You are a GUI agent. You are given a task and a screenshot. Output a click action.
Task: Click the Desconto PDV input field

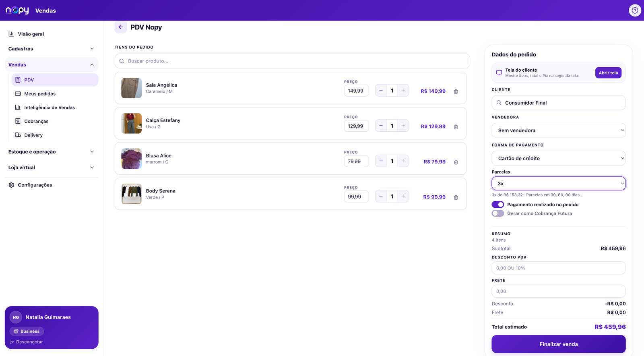pos(559,268)
